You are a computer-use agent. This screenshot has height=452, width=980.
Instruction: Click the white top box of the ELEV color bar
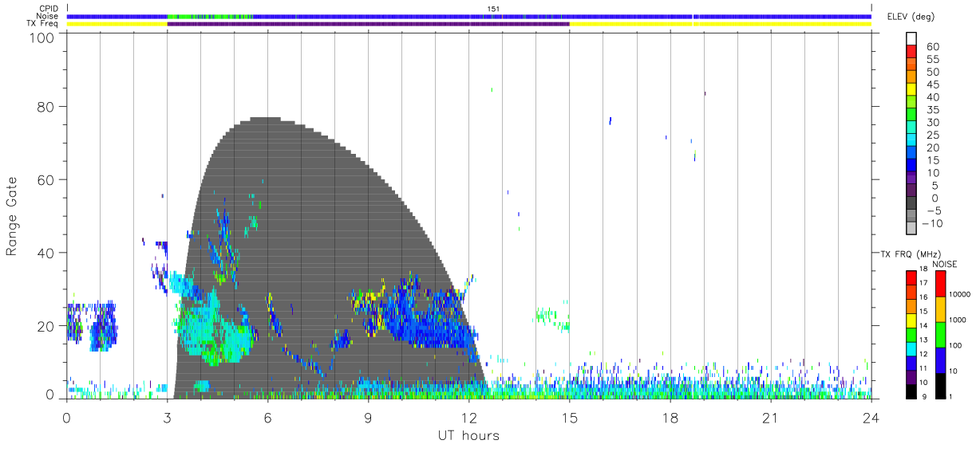pos(913,37)
